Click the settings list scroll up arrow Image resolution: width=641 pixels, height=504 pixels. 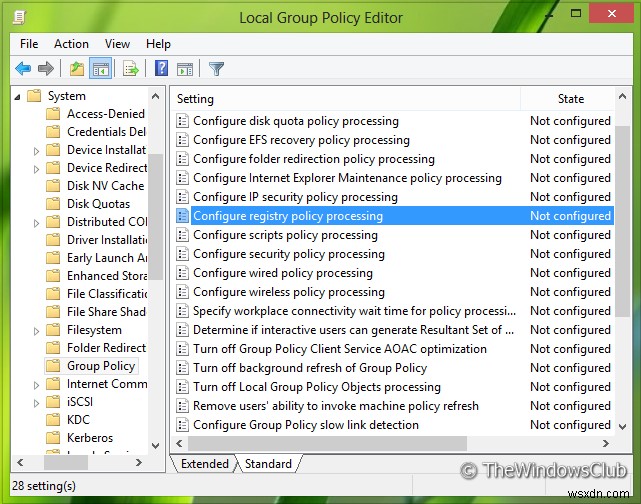click(x=622, y=96)
